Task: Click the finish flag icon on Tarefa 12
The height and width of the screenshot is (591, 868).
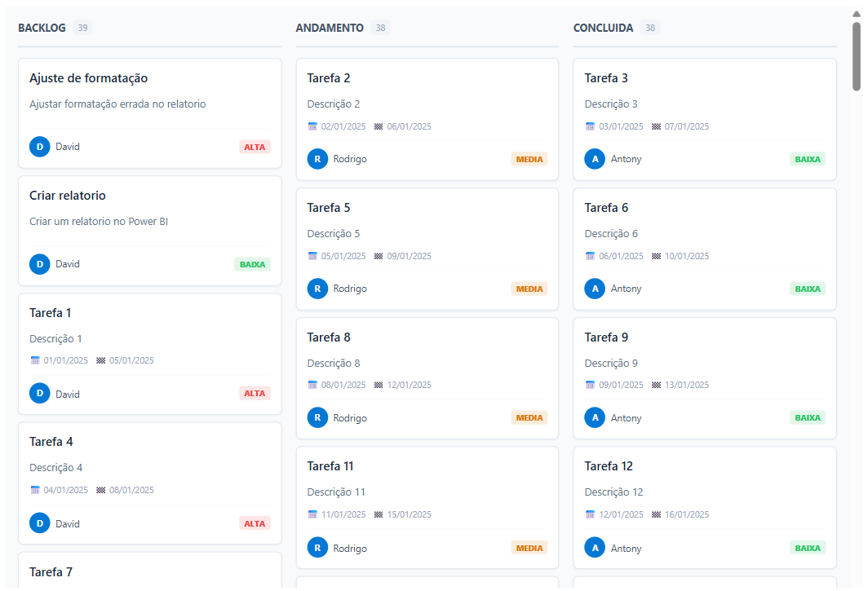Action: 656,514
